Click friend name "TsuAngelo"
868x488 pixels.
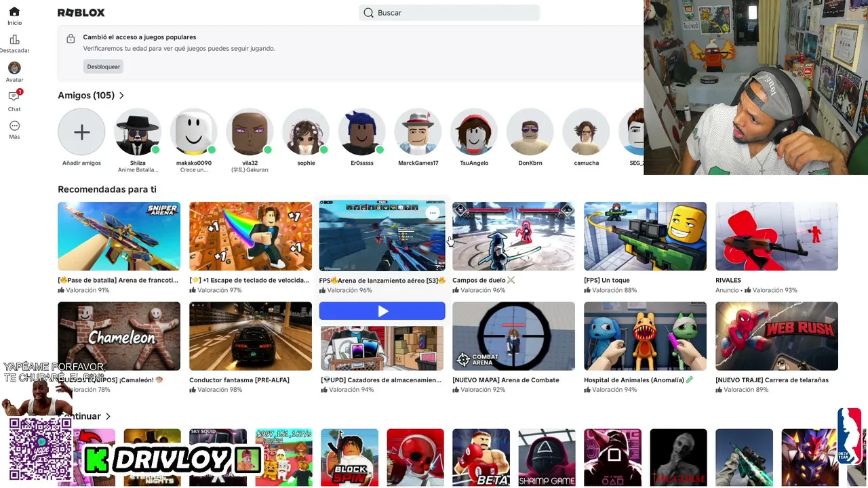point(474,163)
